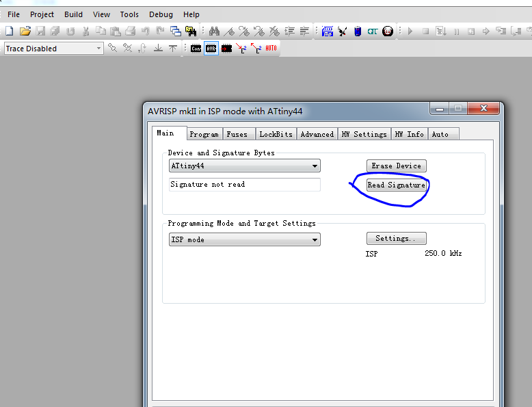Screen dimensions: 532x407
Task: Expand the ATtiny44 device dropdown
Action: click(x=244, y=166)
